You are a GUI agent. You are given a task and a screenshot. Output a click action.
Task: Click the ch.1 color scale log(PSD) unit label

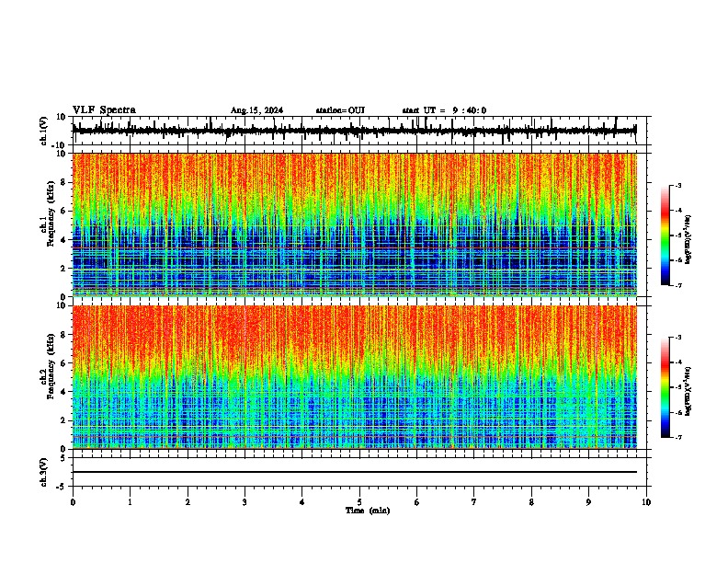(x=688, y=240)
